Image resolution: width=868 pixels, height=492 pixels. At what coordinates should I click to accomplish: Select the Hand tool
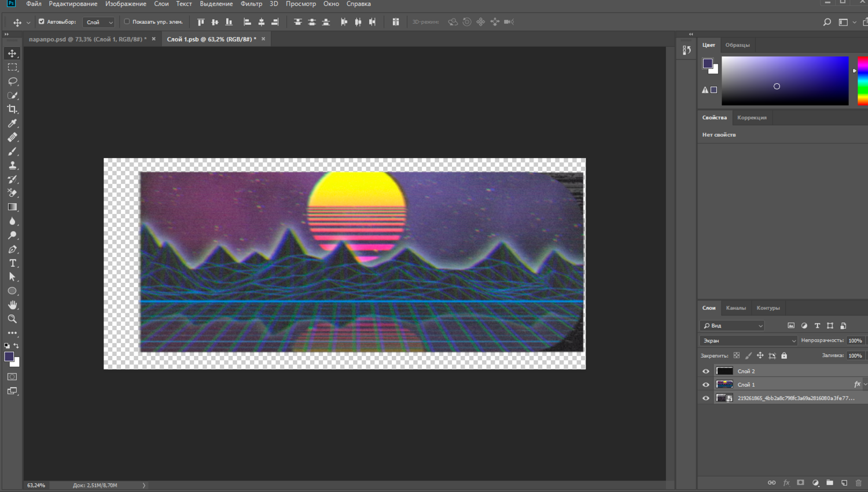point(12,304)
